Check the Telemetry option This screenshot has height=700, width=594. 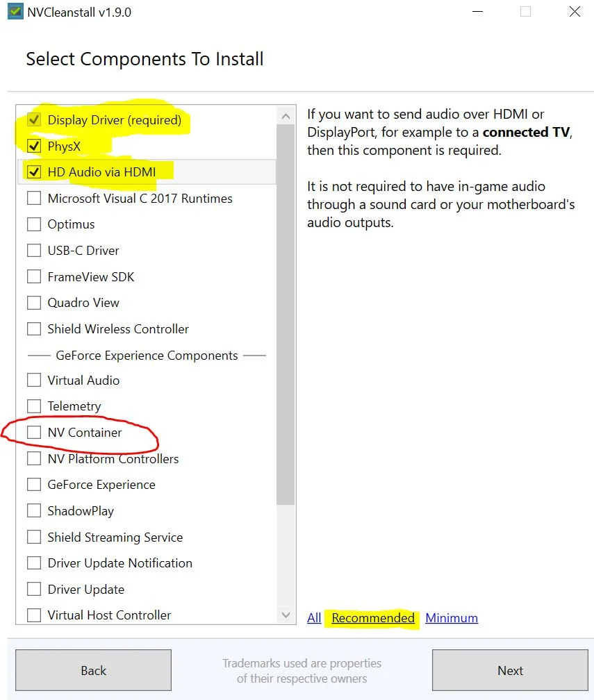tap(34, 406)
